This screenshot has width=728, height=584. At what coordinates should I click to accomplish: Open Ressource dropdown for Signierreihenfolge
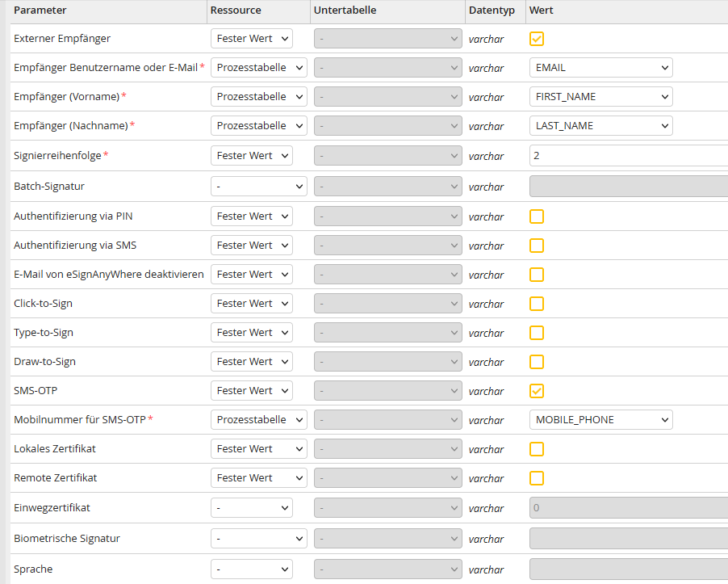coord(251,155)
